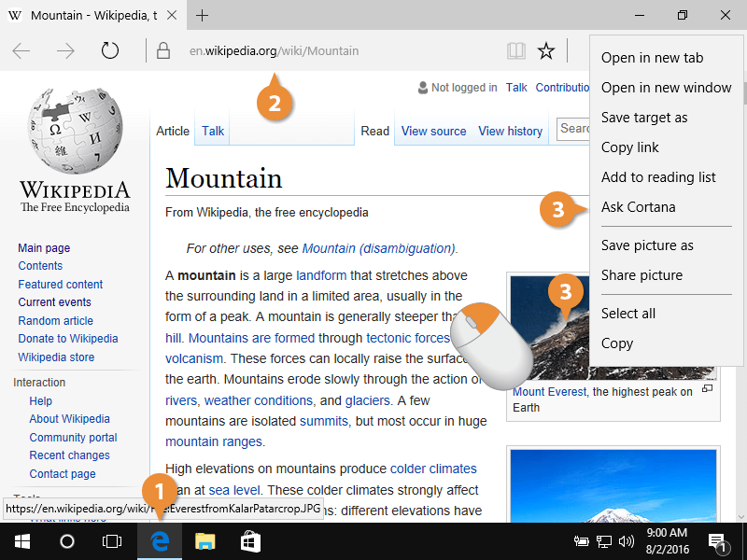747x560 pixels.
Task: Click the Task View taskbar icon
Action: pyautogui.click(x=112, y=541)
